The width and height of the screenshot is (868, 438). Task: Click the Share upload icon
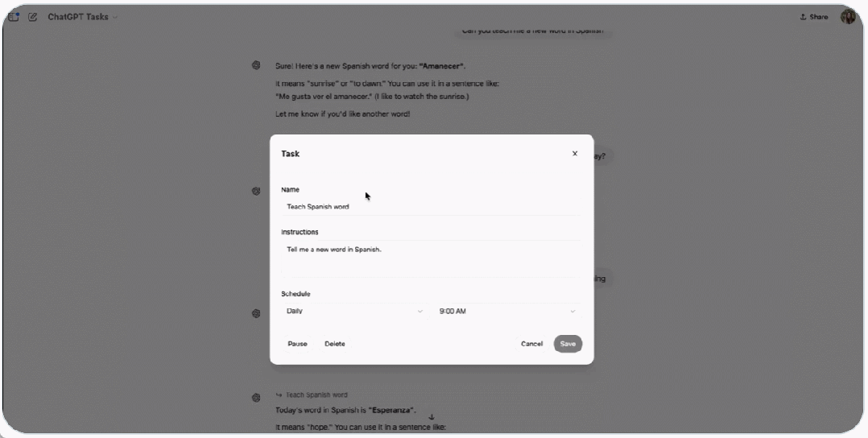click(803, 17)
